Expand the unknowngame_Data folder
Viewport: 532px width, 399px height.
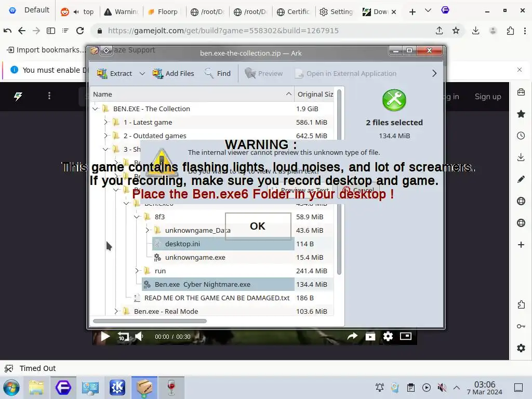[x=147, y=230]
